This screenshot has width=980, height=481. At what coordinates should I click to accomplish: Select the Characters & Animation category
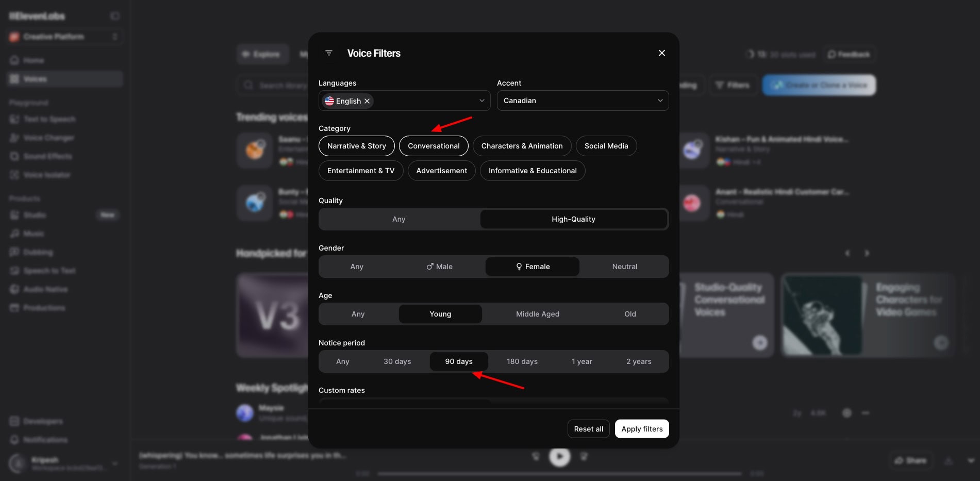pos(522,146)
